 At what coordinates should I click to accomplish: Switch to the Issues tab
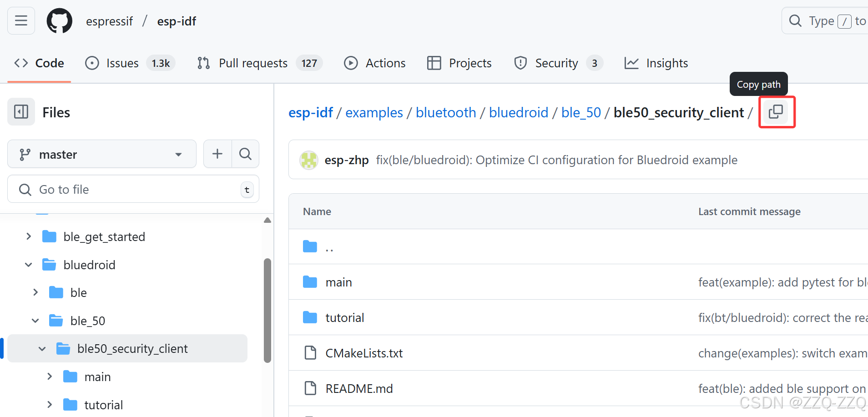tap(122, 63)
